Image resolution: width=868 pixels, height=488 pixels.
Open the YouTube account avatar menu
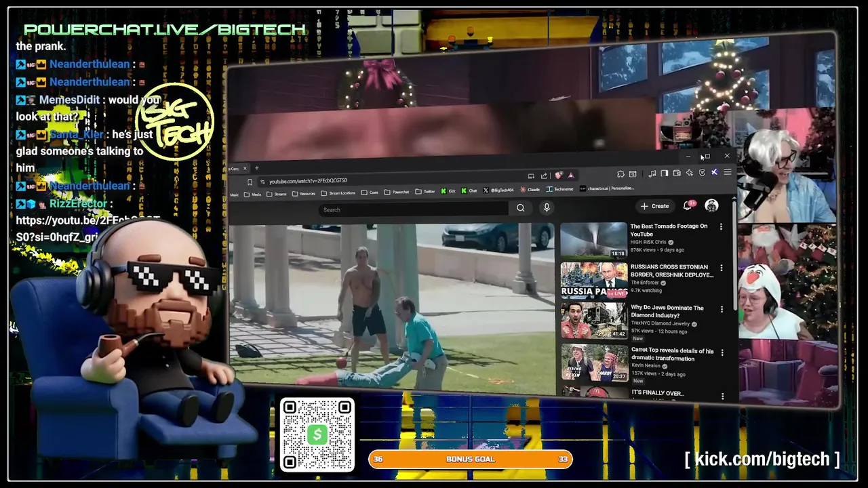[711, 205]
